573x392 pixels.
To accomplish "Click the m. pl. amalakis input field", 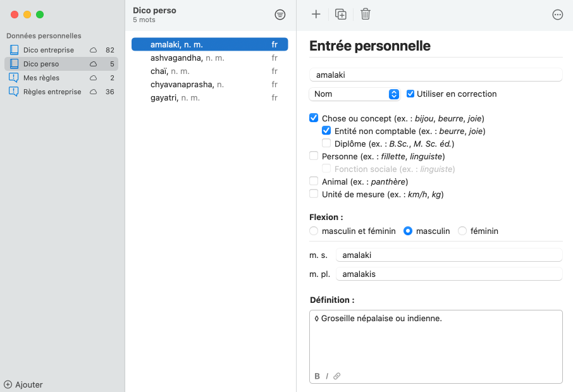I will point(448,274).
